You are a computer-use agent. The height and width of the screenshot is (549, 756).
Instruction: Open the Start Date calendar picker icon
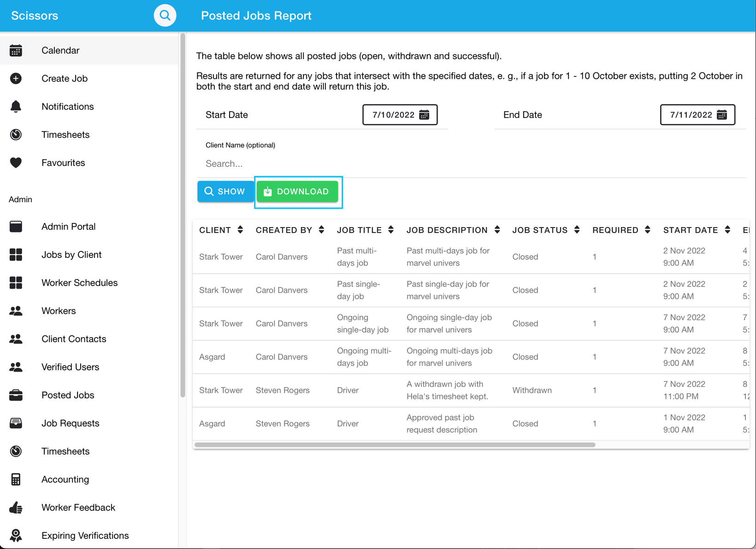424,115
